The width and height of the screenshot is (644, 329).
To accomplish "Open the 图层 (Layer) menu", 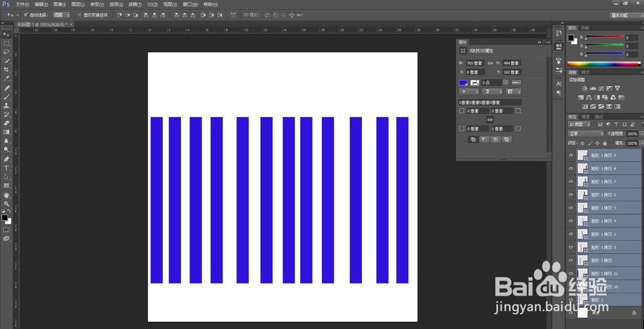I will (78, 5).
